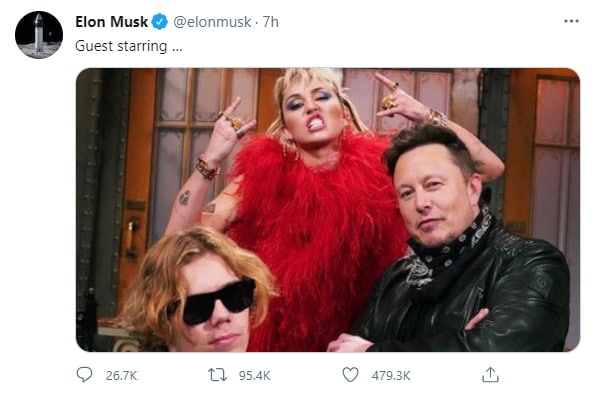Click the blue verified badge
596x397 pixels.
(x=160, y=22)
